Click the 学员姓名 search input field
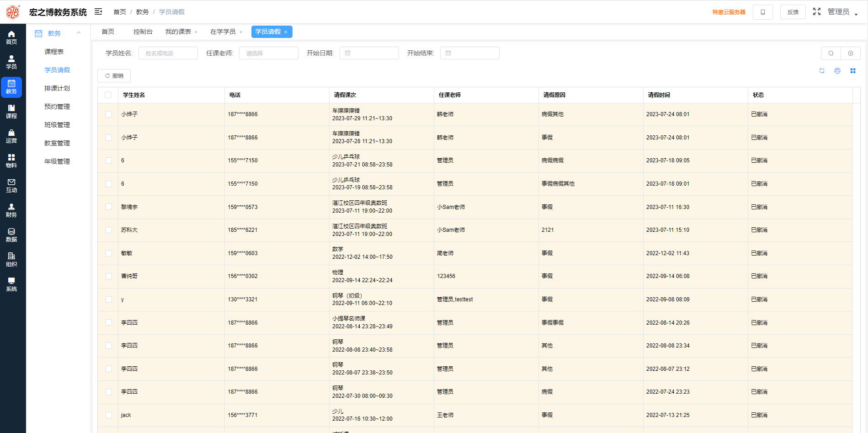This screenshot has width=868, height=433. (x=168, y=53)
